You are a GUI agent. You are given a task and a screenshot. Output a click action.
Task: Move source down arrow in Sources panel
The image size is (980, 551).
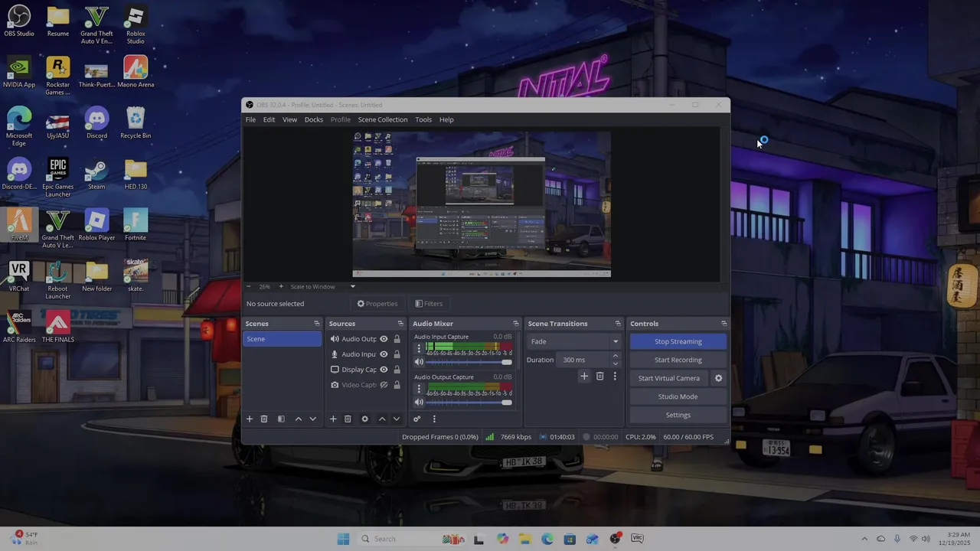click(396, 419)
